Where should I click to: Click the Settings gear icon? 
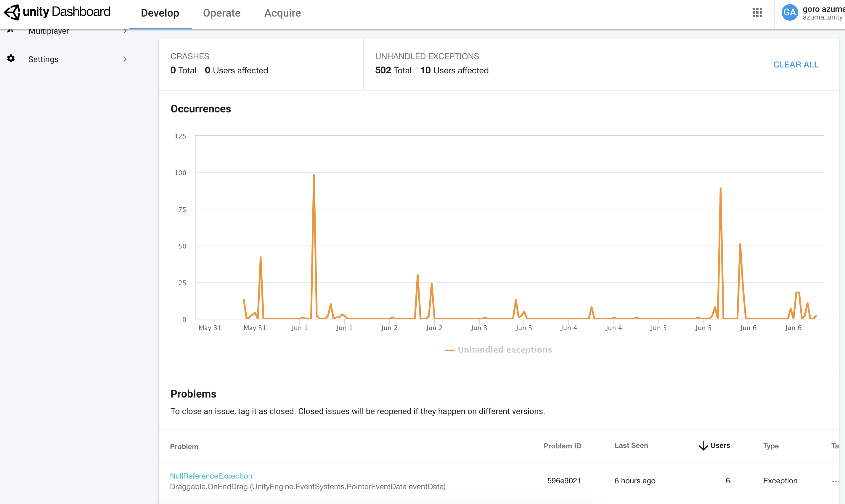(11, 58)
